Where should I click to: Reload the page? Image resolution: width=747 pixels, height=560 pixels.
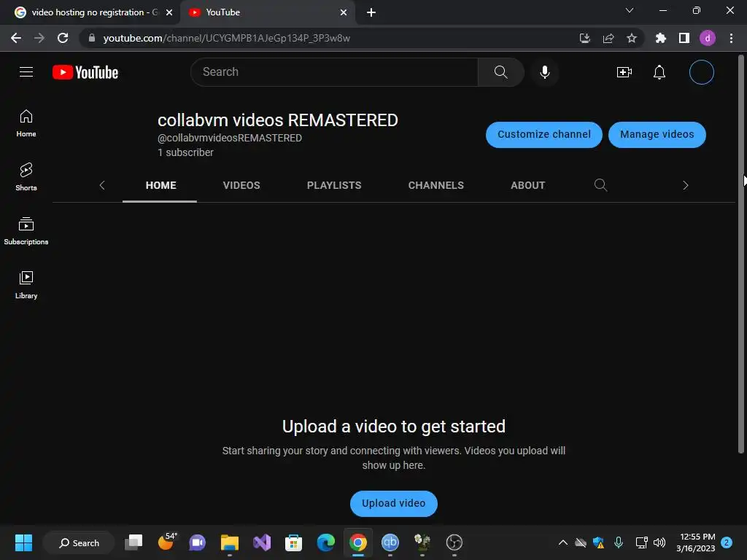tap(63, 38)
